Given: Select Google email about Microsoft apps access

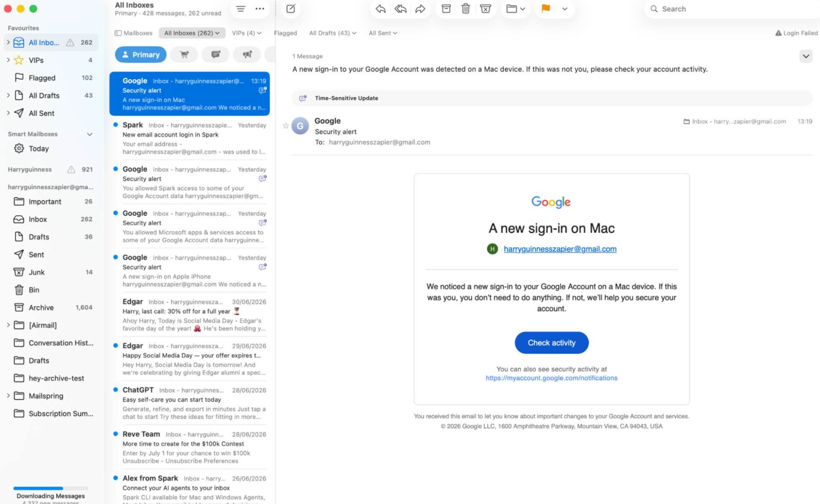Looking at the screenshot, I should click(190, 227).
